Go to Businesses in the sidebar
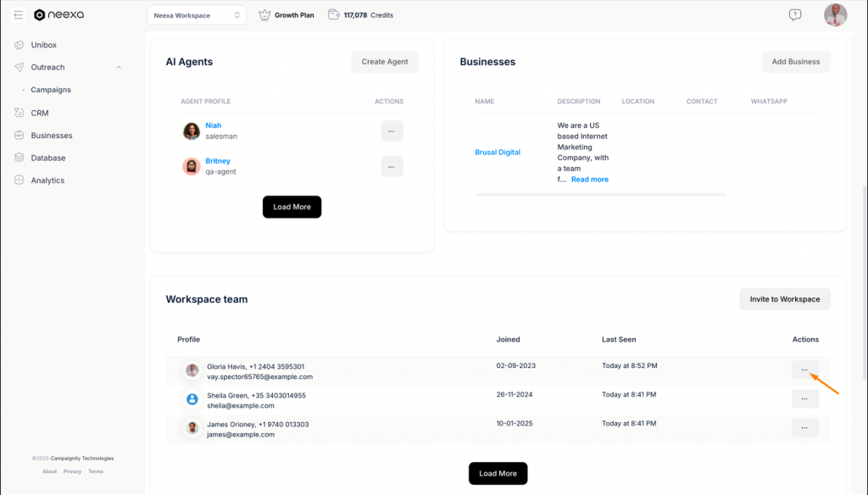Image resolution: width=868 pixels, height=495 pixels. [51, 136]
